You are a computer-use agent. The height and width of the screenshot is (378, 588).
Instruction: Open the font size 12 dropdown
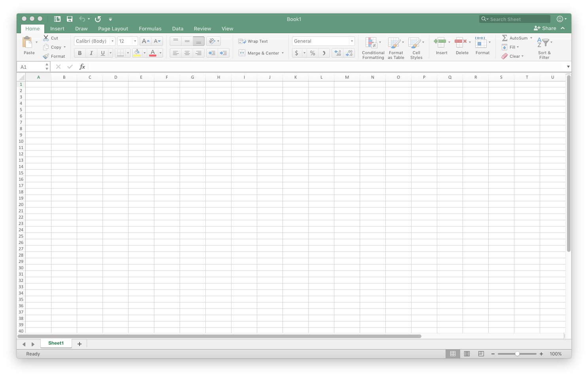(x=135, y=41)
